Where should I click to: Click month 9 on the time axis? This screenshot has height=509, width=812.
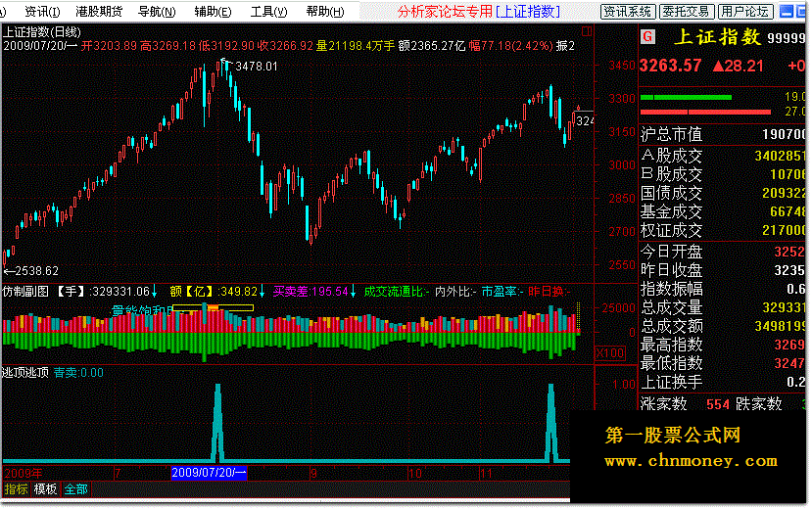tap(314, 473)
